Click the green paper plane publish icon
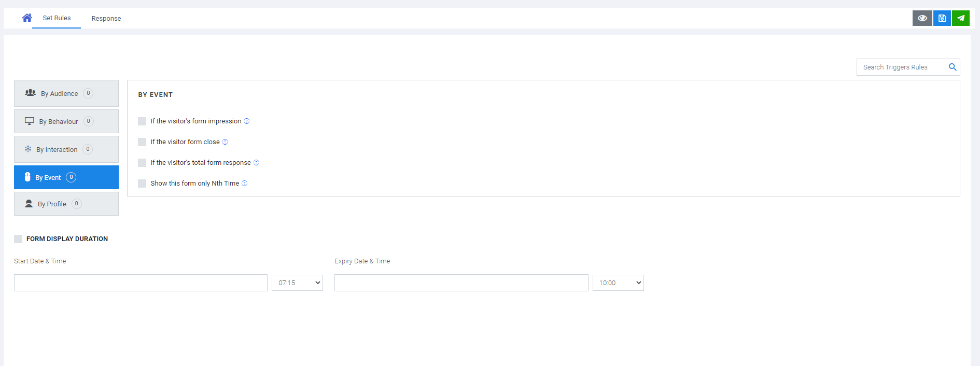The height and width of the screenshot is (366, 980). (960, 18)
